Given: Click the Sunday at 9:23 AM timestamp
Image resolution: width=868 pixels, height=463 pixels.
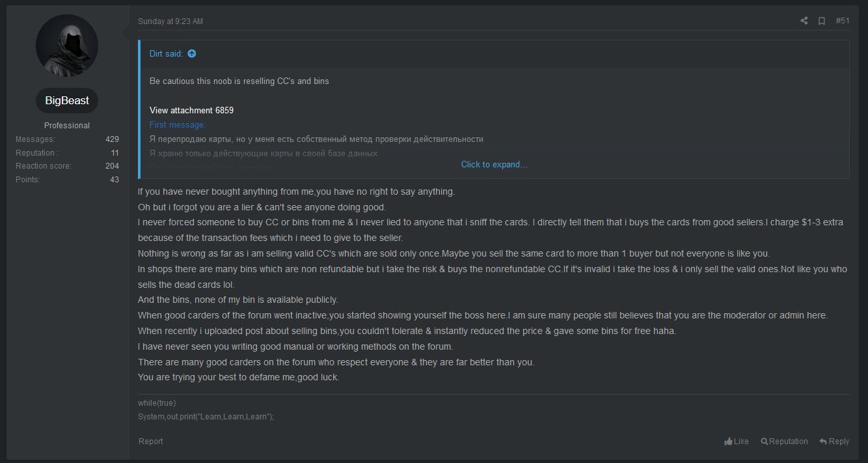Looking at the screenshot, I should pyautogui.click(x=170, y=21).
